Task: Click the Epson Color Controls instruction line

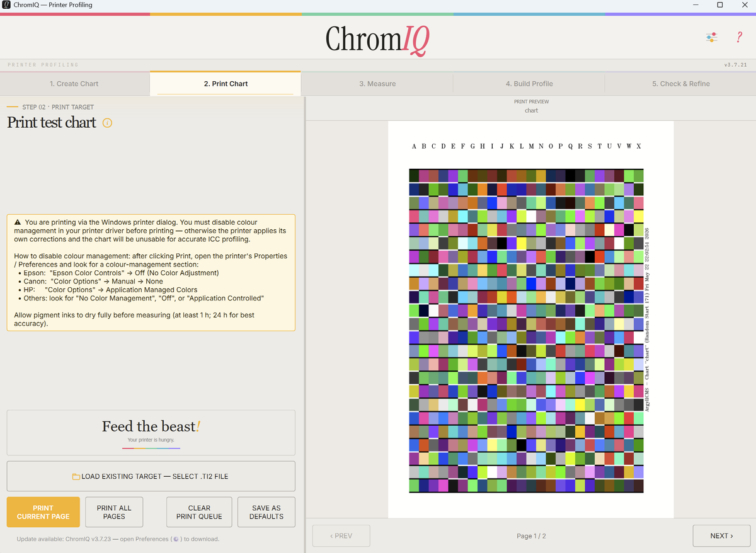Action: 118,273
